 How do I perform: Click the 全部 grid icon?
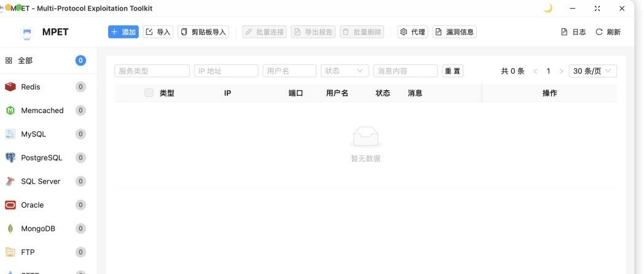[x=9, y=61]
